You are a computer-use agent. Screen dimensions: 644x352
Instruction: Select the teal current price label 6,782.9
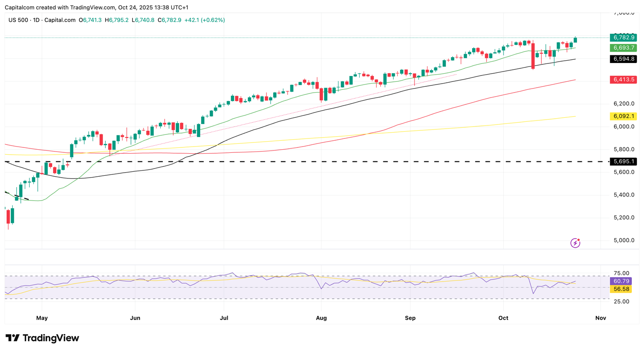(x=623, y=37)
